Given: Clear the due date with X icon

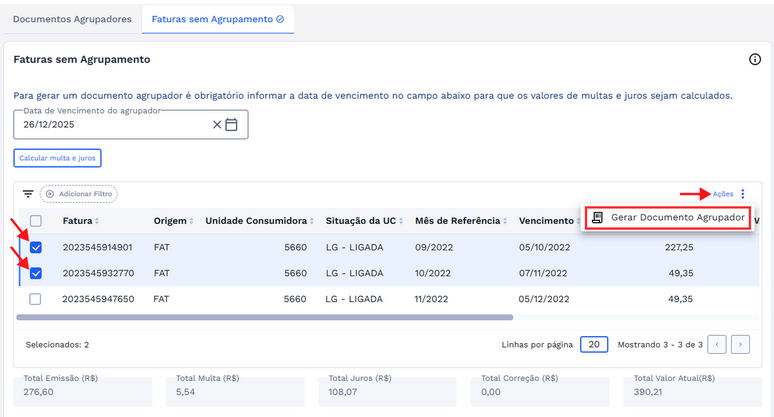Looking at the screenshot, I should click(x=217, y=125).
